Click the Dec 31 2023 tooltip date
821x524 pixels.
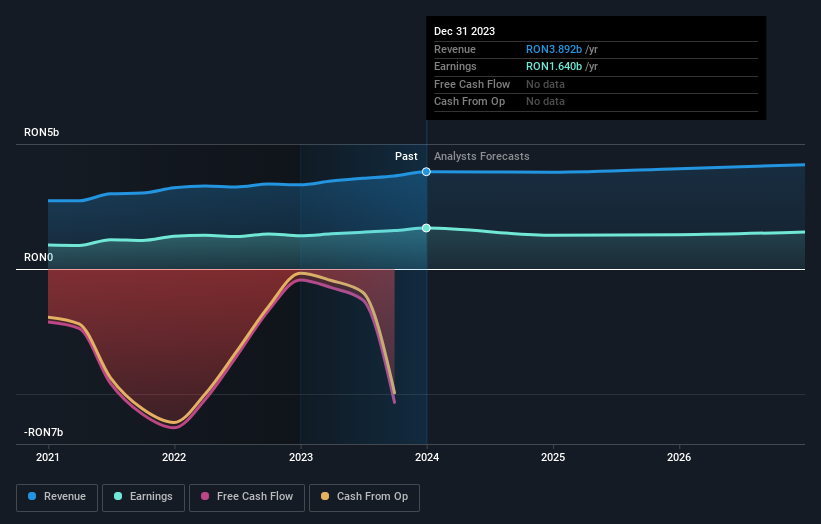click(464, 31)
